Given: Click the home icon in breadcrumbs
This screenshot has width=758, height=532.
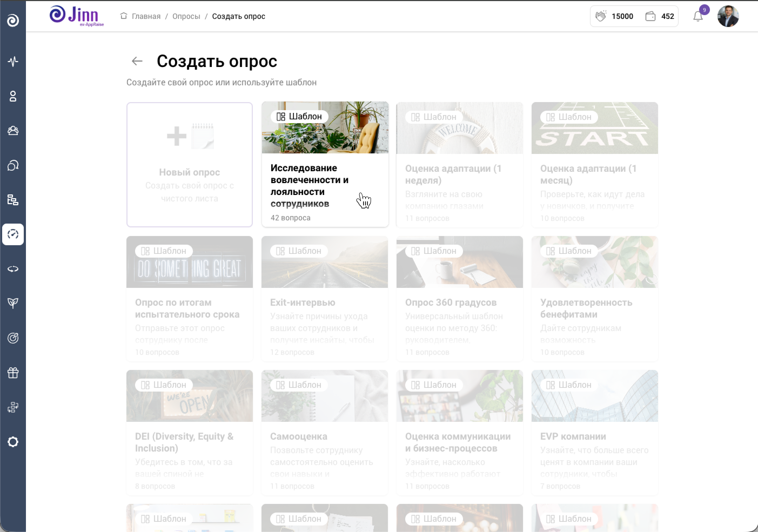Looking at the screenshot, I should pos(123,16).
